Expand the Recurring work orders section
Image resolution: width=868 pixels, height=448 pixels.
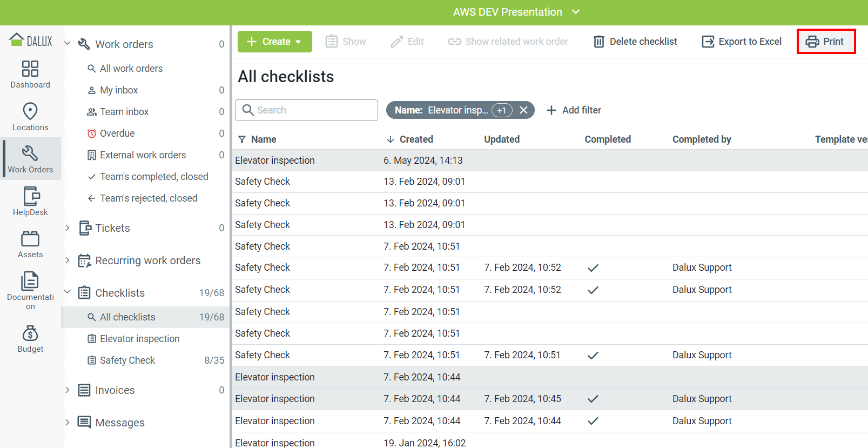(x=68, y=260)
